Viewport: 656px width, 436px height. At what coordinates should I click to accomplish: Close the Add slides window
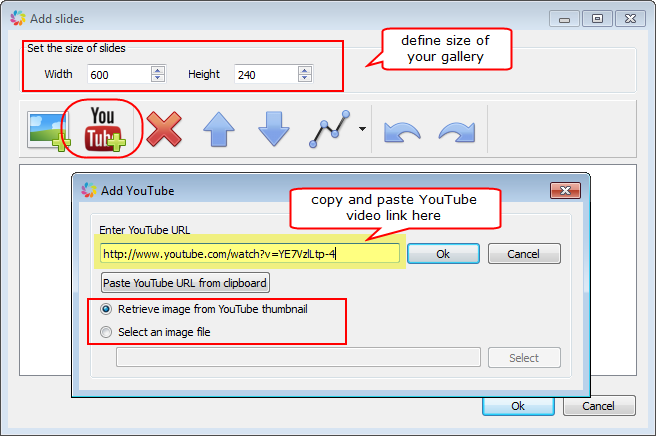(630, 19)
